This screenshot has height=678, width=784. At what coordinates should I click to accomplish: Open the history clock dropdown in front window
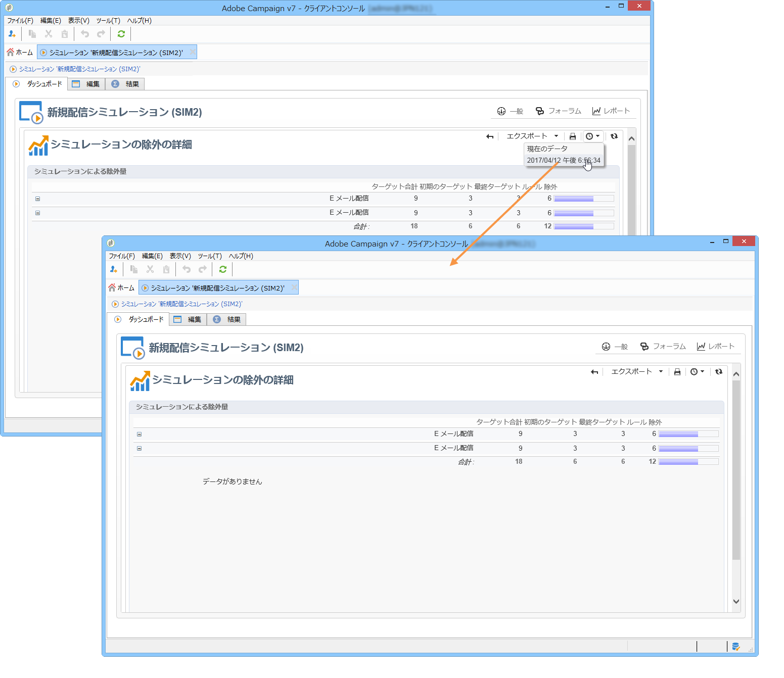click(x=698, y=372)
